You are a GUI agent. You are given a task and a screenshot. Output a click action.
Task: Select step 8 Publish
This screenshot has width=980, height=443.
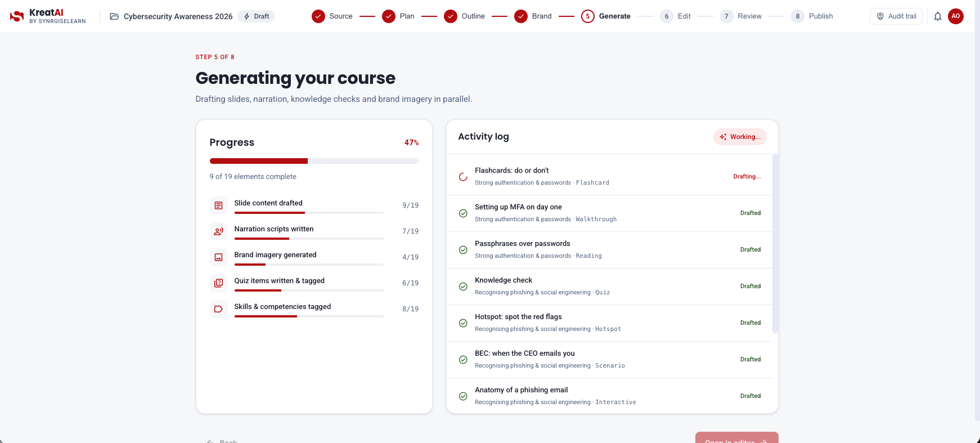(x=812, y=16)
